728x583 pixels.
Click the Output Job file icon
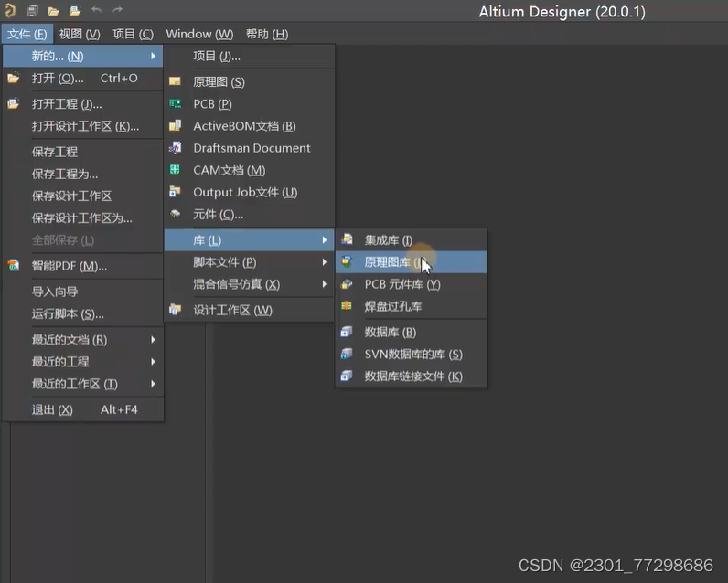[175, 191]
